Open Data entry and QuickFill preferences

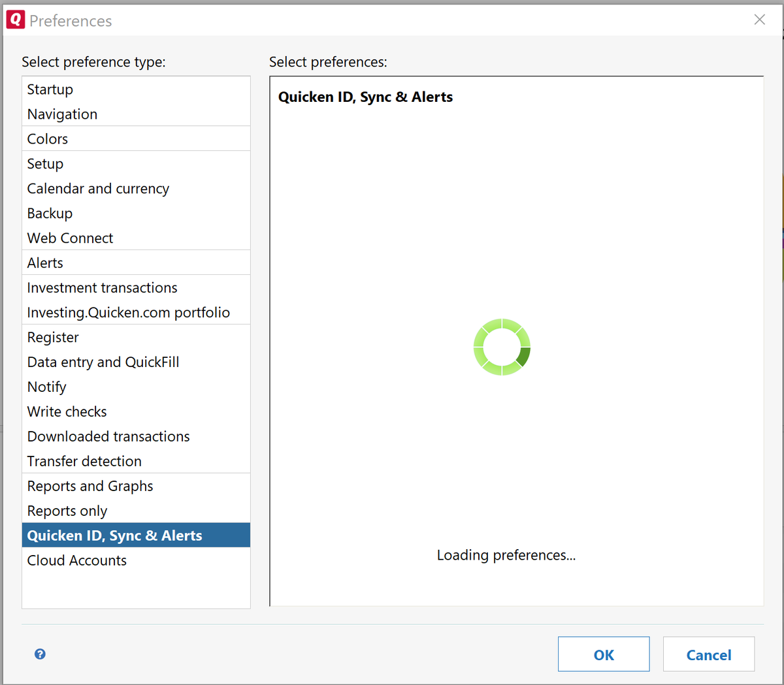pyautogui.click(x=136, y=362)
